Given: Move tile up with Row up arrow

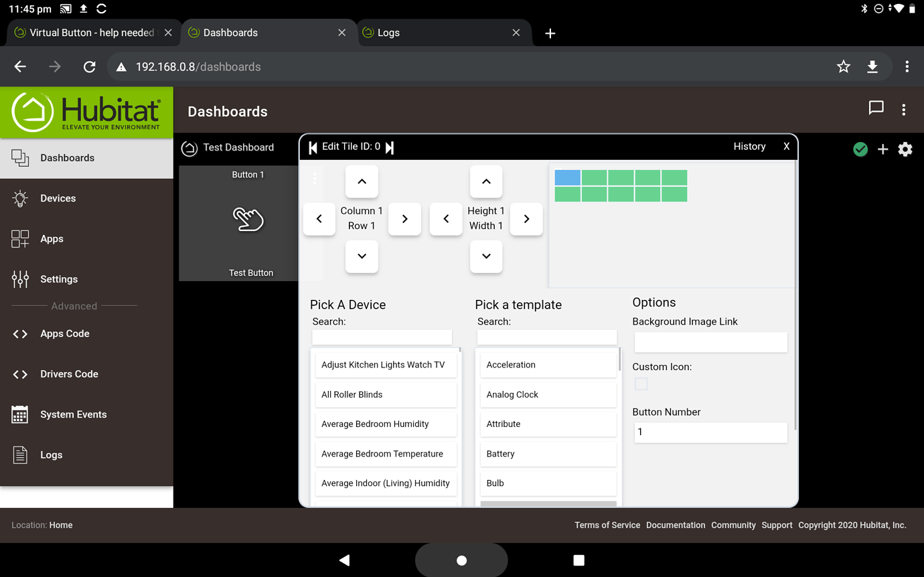Looking at the screenshot, I should click(x=362, y=181).
